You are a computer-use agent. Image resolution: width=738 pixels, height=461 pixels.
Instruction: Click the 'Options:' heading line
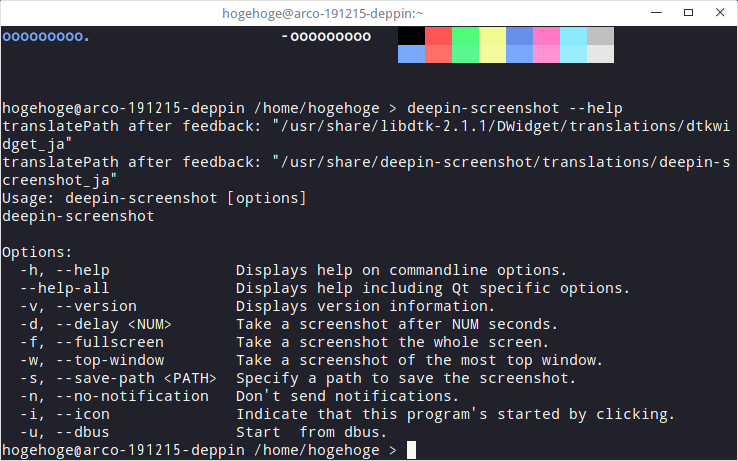pyautogui.click(x=37, y=252)
